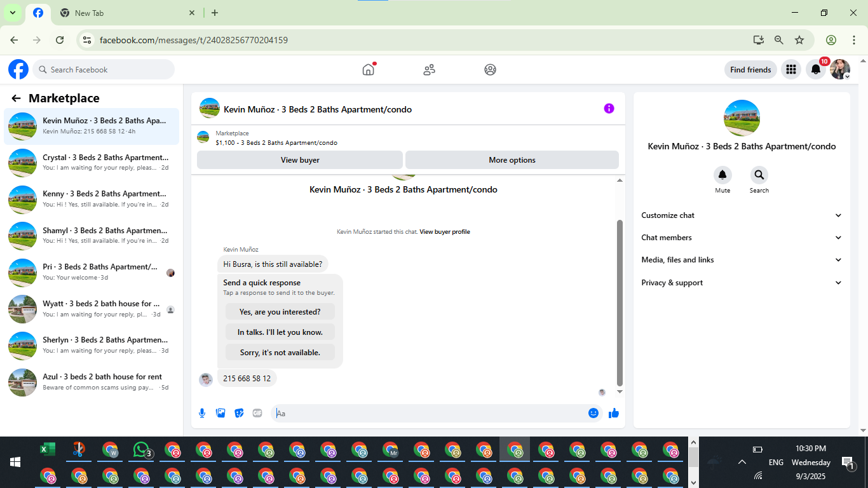Switch to the Facebook browser tab

click(38, 13)
